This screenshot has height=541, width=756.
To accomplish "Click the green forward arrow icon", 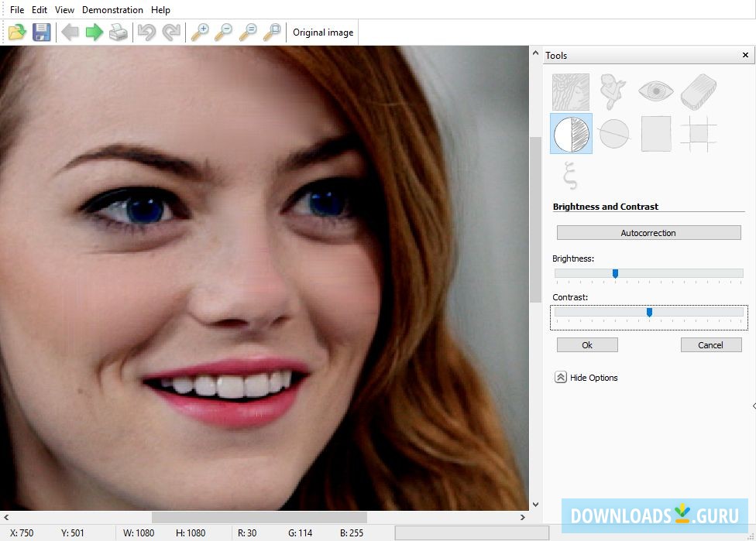I will pos(94,33).
